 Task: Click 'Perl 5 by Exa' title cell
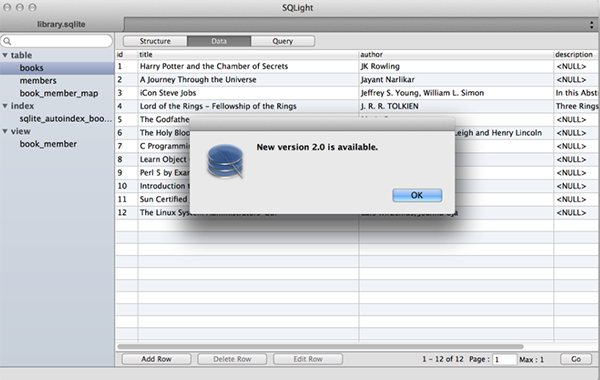164,173
